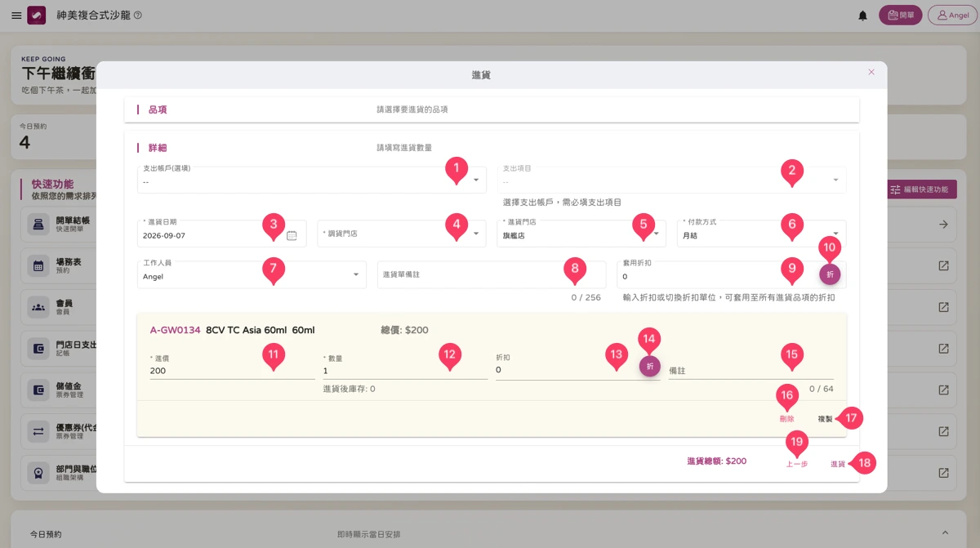Viewport: 980px width, 548px height.
Task: Click the salon logo icon in header
Action: pyautogui.click(x=36, y=16)
